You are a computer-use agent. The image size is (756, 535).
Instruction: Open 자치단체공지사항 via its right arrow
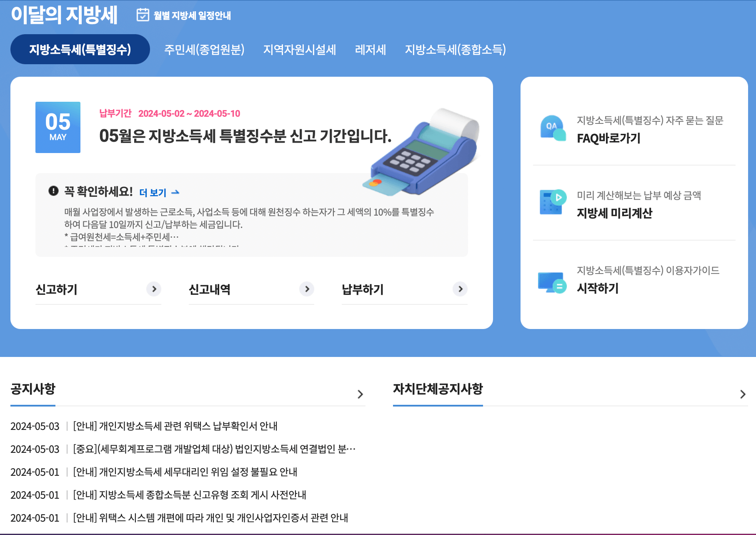coord(742,394)
